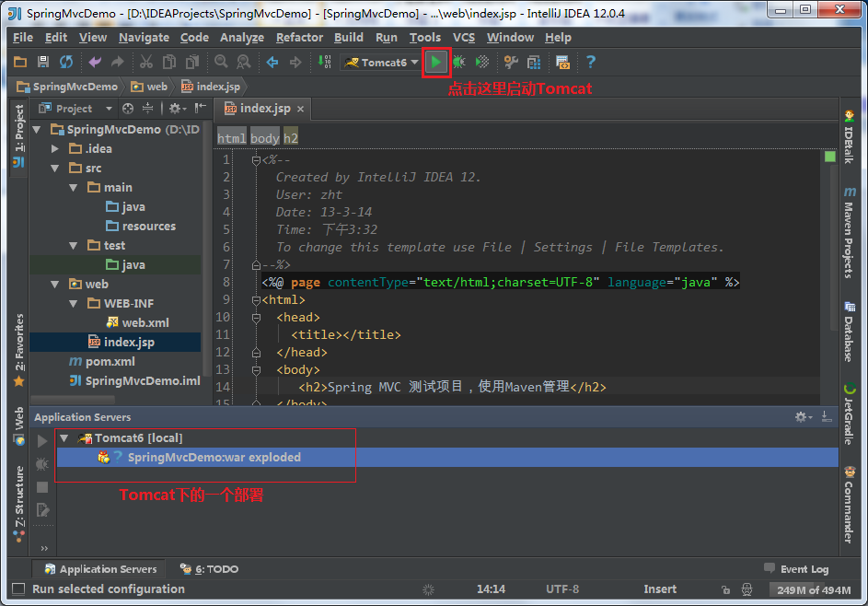Screen dimensions: 868x606
Task: Open the Tomcat6 run configuration dropdown
Action: pyautogui.click(x=381, y=63)
